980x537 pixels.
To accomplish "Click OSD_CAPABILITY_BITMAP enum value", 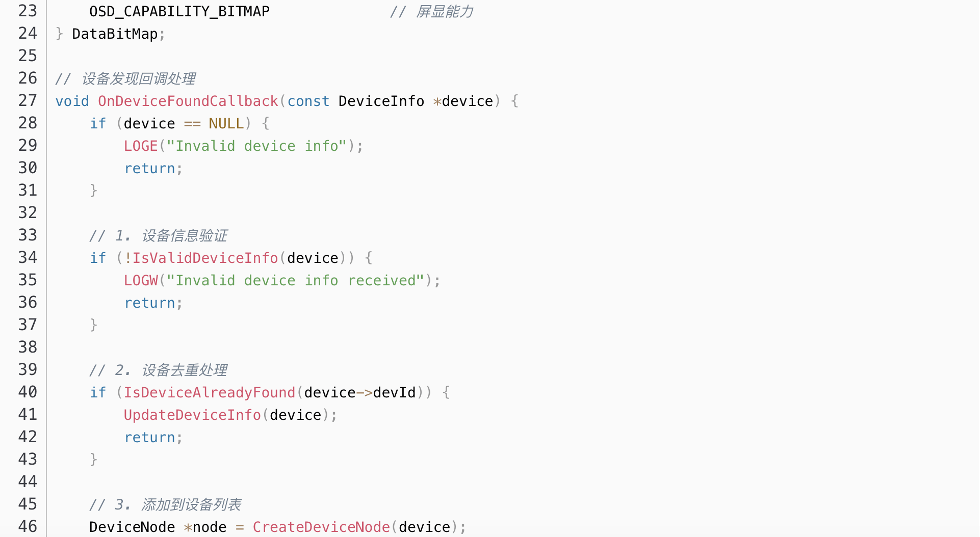I will coord(179,11).
